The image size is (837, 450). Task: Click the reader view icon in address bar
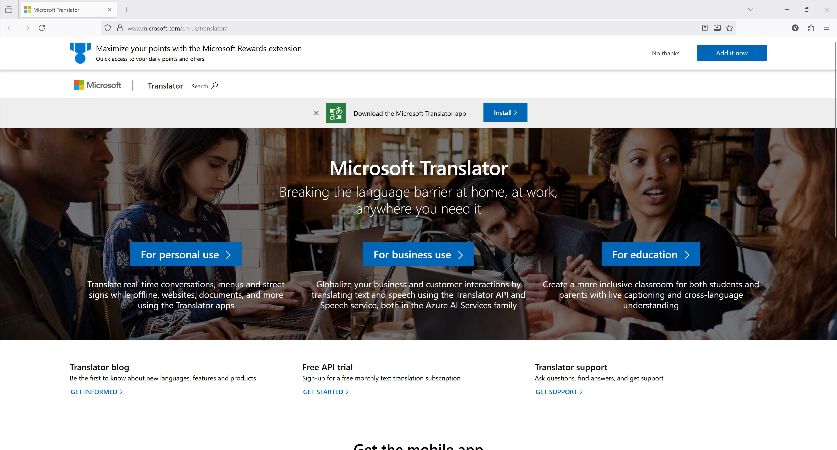click(x=705, y=28)
